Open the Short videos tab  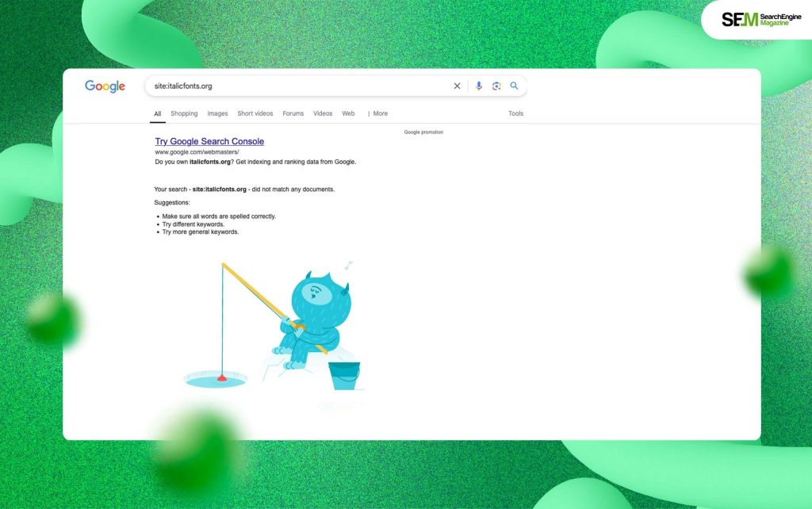[255, 113]
